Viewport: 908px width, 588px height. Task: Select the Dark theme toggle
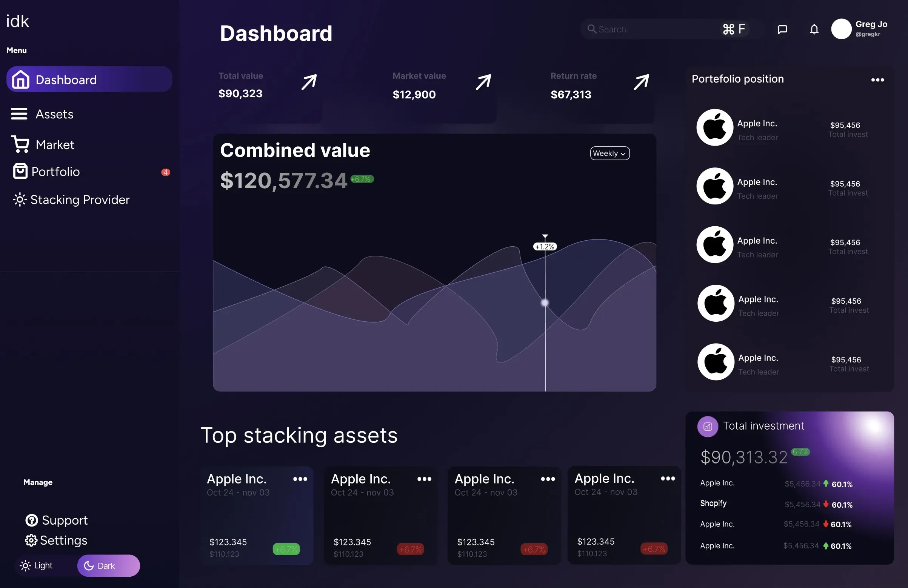[x=108, y=565]
